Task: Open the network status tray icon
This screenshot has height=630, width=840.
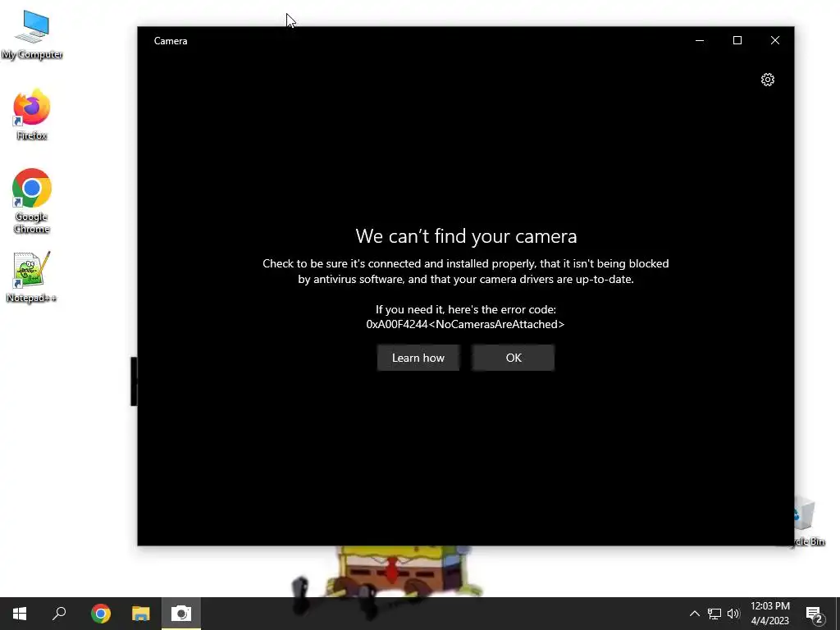Action: [x=714, y=614]
